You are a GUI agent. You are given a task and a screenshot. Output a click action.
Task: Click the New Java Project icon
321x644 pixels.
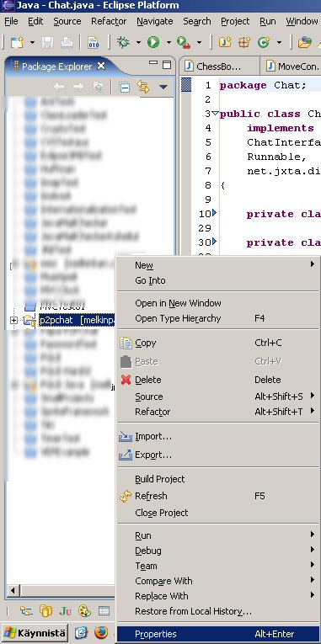[x=225, y=42]
